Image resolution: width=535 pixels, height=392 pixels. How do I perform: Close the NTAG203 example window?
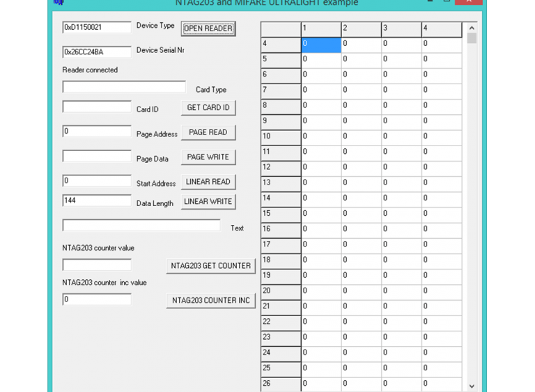(469, 1)
